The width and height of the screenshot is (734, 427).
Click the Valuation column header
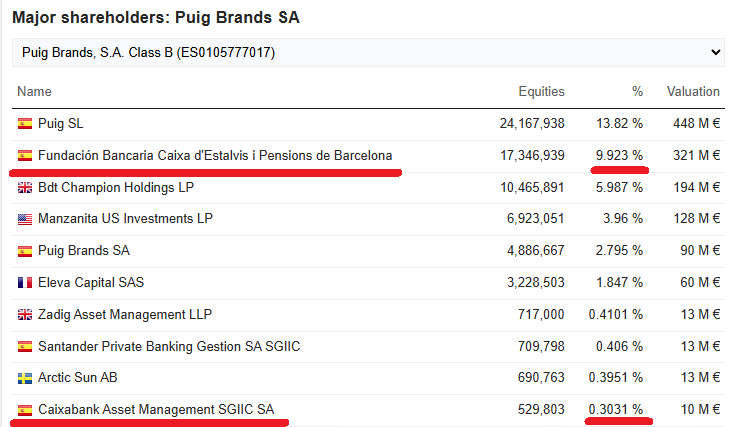(693, 91)
